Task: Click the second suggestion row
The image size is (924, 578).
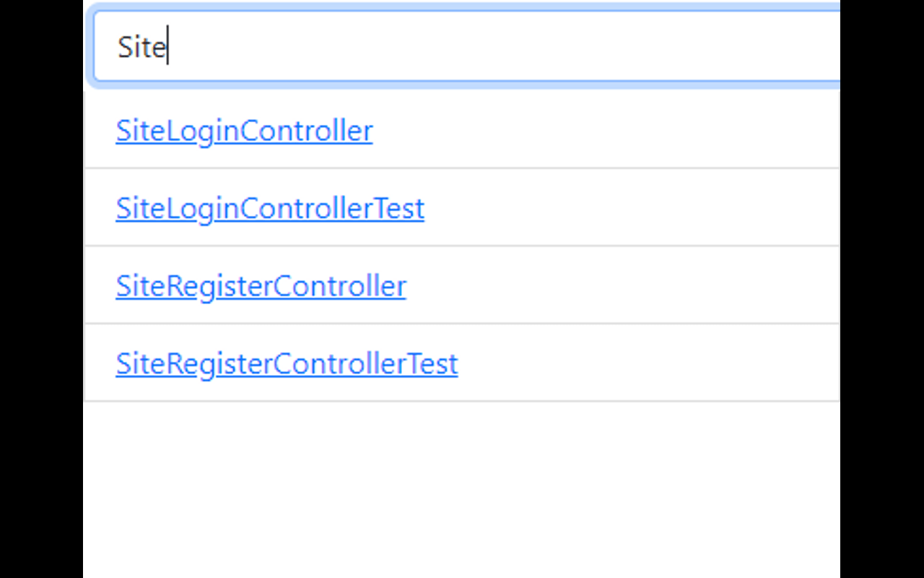Action: click(462, 208)
